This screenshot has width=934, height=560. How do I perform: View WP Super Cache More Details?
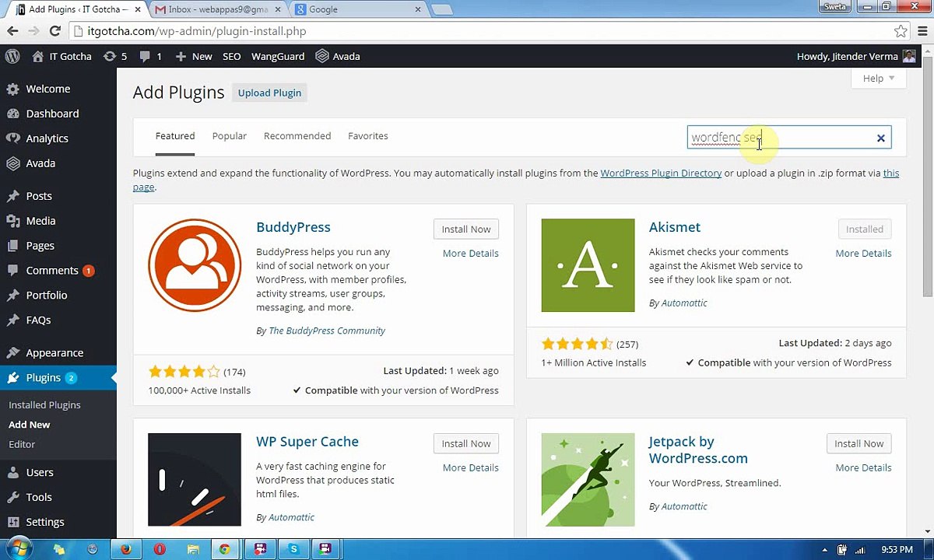471,467
